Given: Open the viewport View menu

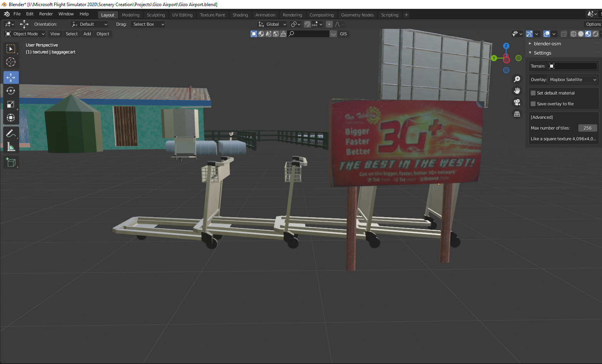Looking at the screenshot, I should click(x=55, y=34).
